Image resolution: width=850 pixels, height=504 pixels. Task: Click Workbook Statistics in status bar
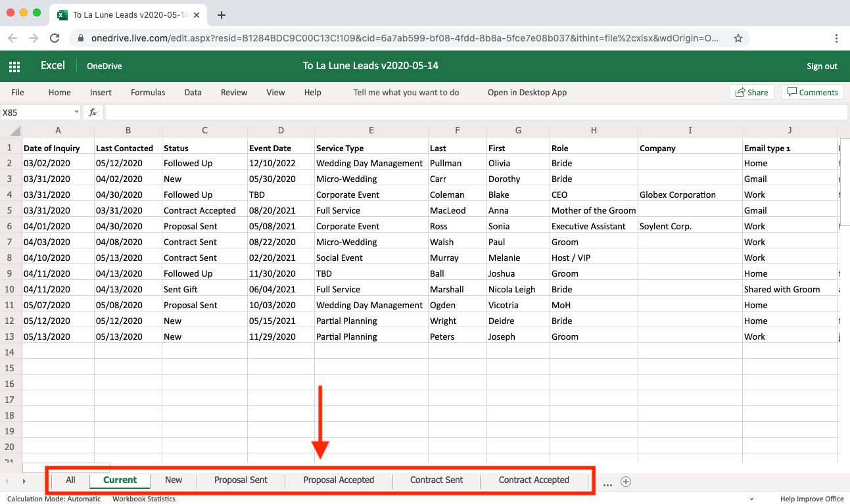(144, 499)
